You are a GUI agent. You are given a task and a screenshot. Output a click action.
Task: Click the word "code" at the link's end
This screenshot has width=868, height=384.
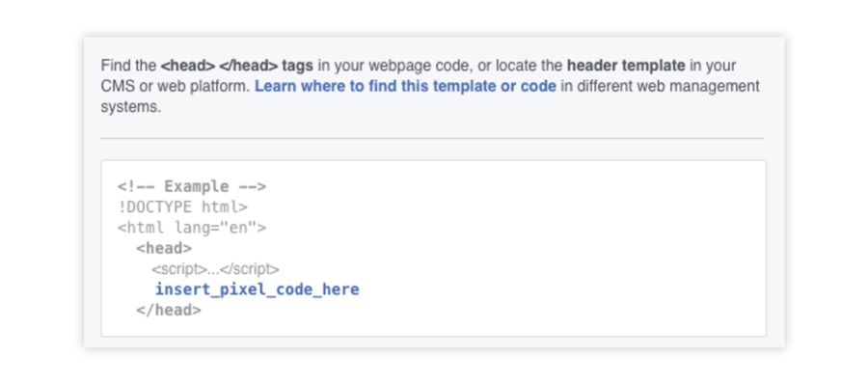point(539,87)
